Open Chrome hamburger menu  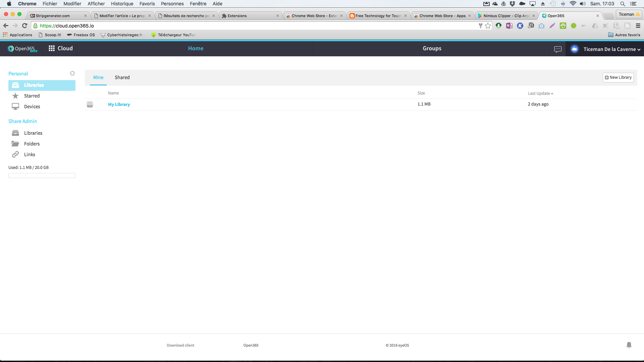point(638,26)
